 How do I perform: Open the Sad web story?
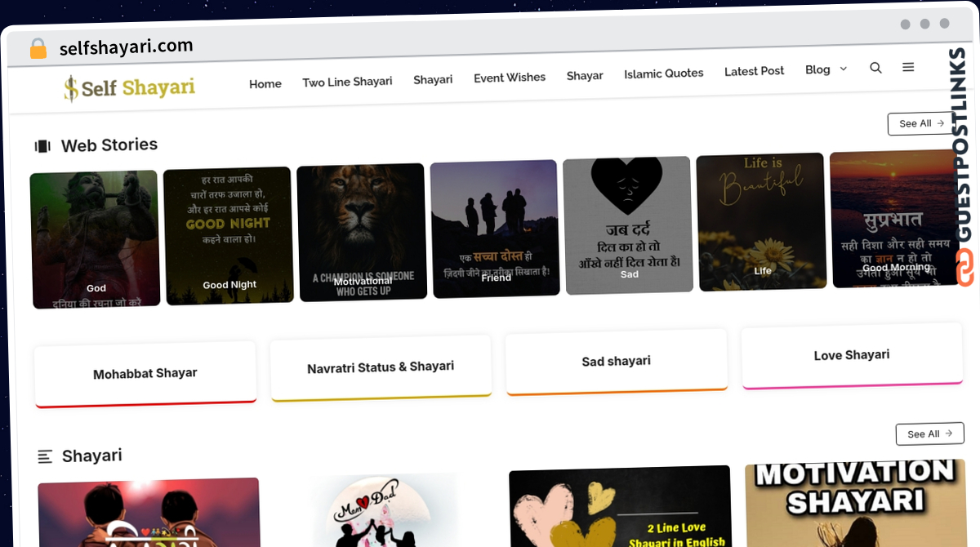coord(629,225)
